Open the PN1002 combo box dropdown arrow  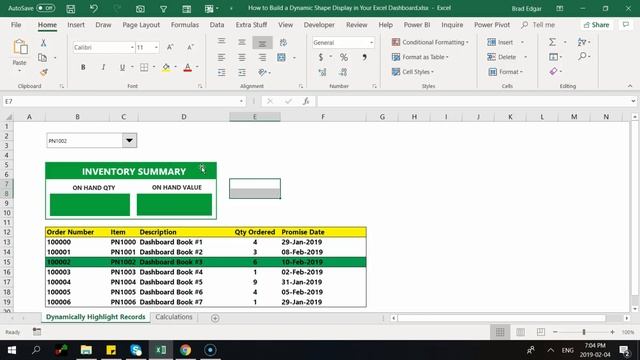(129, 140)
